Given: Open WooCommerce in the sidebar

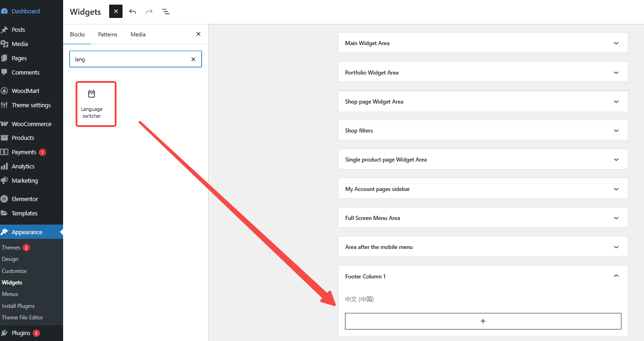Looking at the screenshot, I should tap(31, 124).
